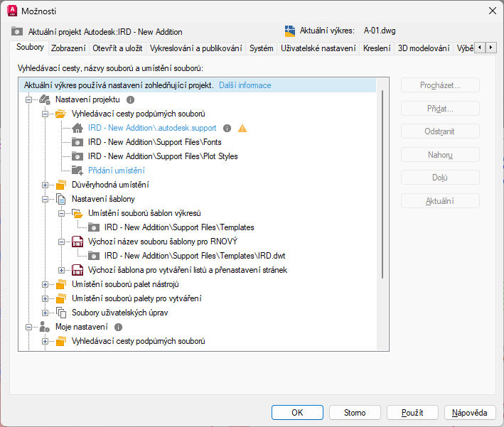Screen dimensions: 504x427
Task: Open the Vykreslování a publikování tab
Action: click(195, 48)
